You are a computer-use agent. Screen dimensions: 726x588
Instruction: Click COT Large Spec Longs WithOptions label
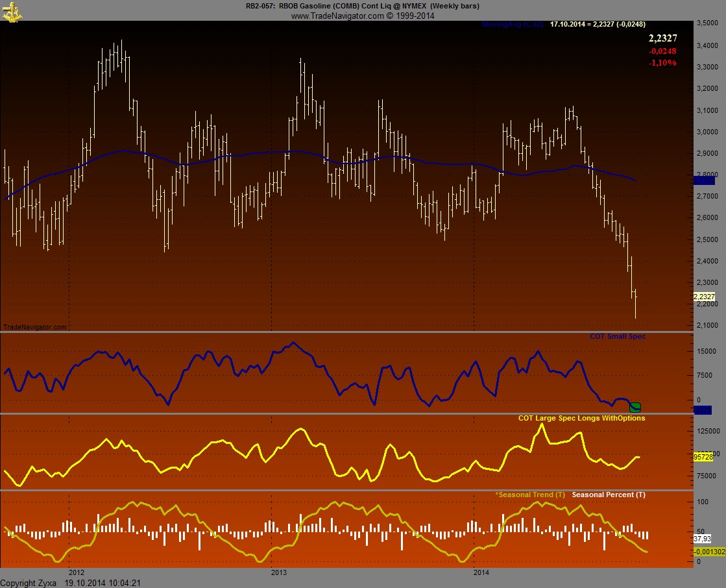click(581, 418)
